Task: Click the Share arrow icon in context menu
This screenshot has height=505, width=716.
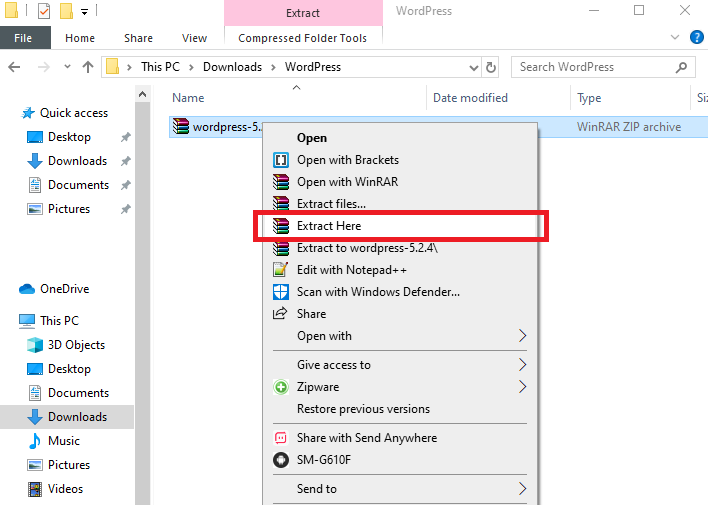Action: click(x=280, y=313)
